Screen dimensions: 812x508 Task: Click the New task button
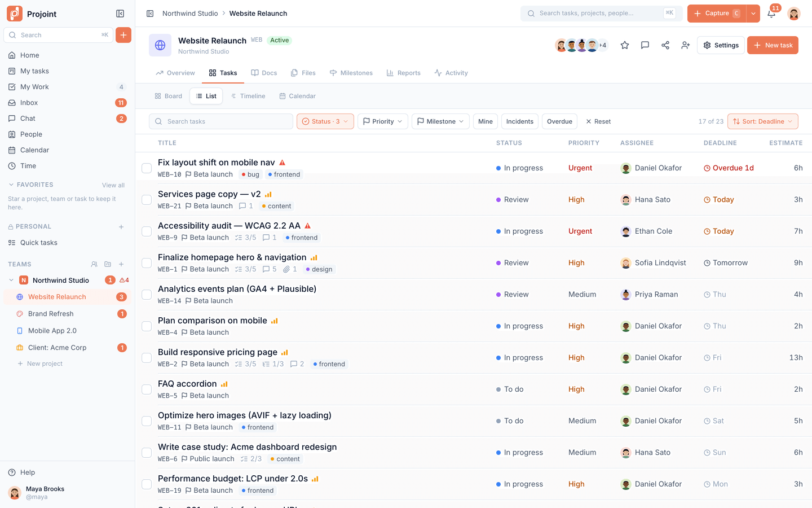click(773, 45)
